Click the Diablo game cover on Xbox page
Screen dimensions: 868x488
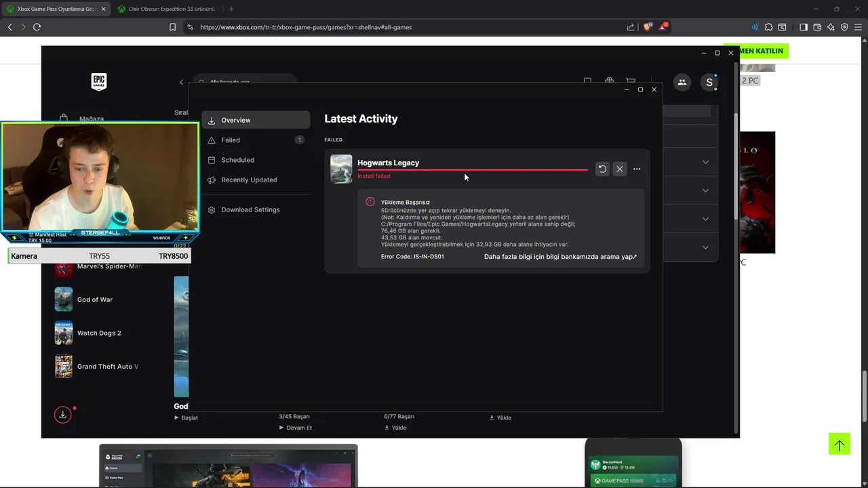coord(757,192)
